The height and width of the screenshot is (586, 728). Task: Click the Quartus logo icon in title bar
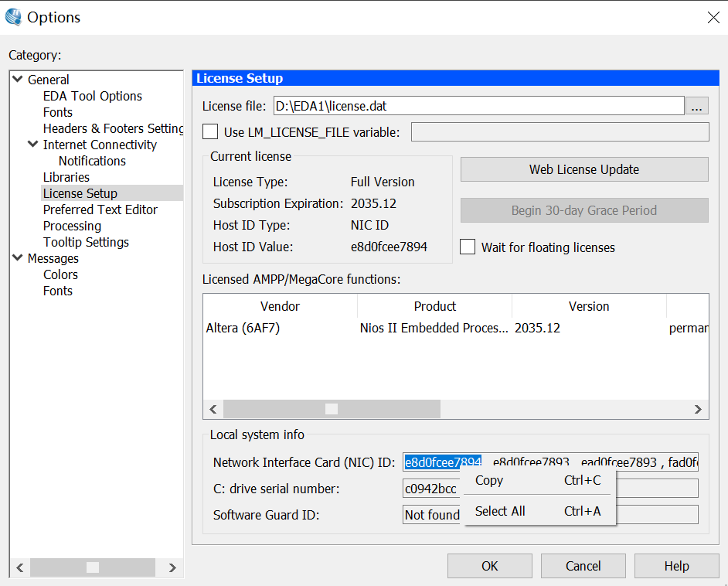tap(13, 17)
